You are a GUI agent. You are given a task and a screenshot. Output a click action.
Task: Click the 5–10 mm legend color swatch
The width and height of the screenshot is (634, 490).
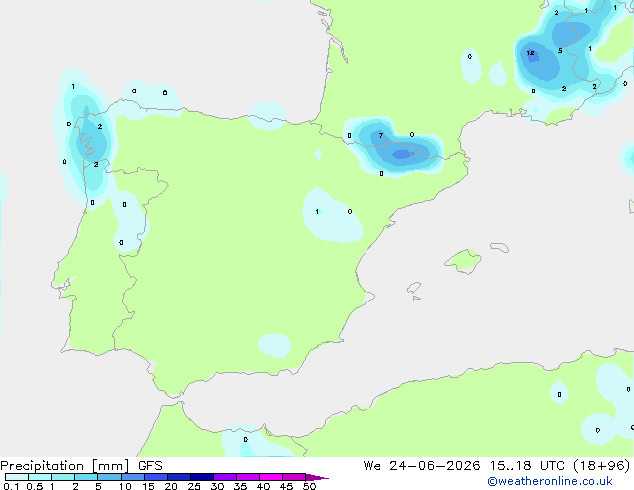(x=109, y=477)
